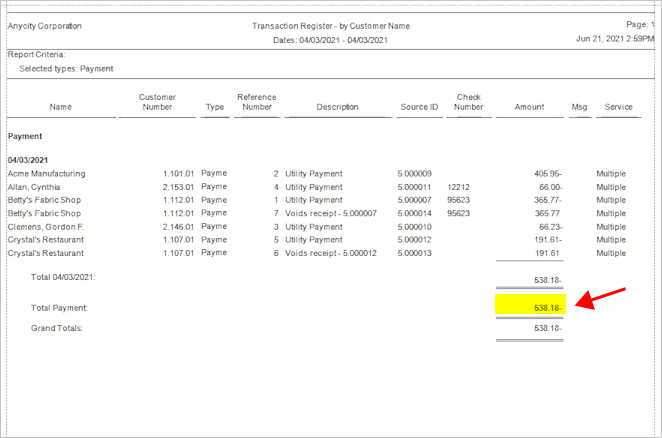Click the Reference Number column header
662x438 pixels.
257,102
